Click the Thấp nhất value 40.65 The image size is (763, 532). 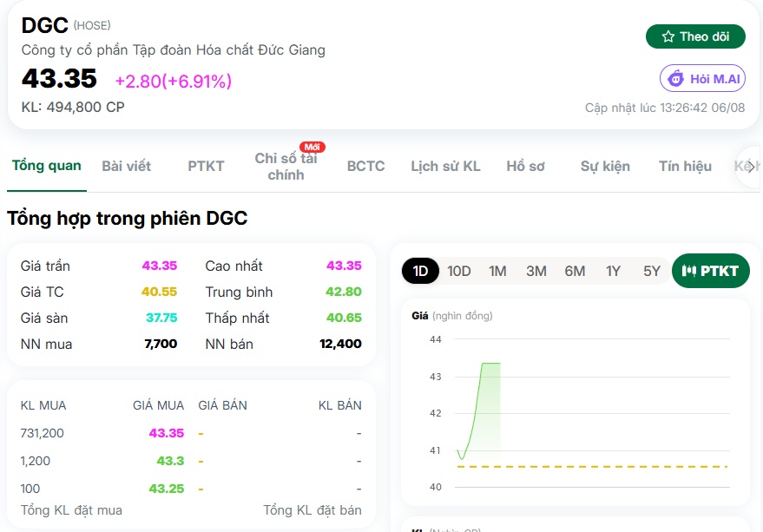point(344,318)
